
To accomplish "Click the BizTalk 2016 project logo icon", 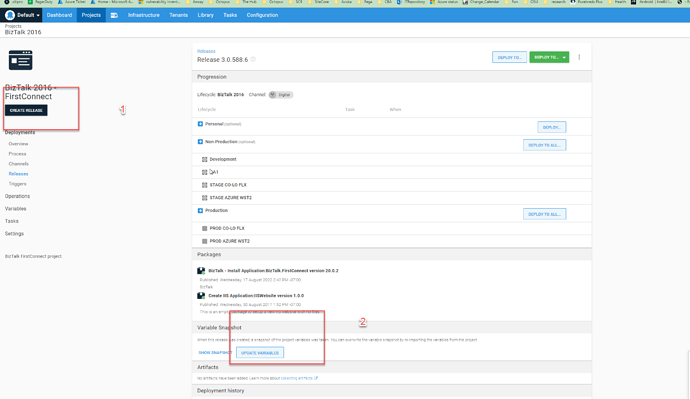I will (20, 60).
